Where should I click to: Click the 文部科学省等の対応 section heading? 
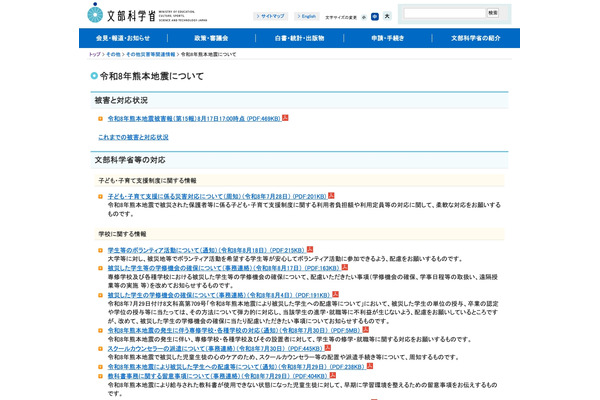click(x=130, y=160)
